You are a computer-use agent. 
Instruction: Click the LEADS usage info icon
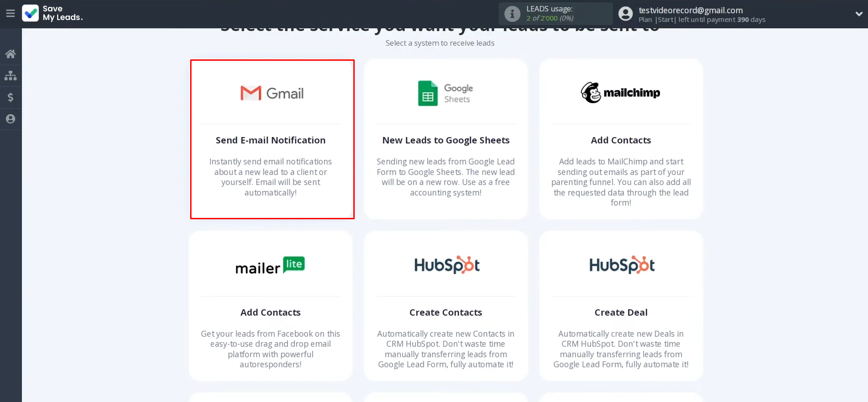point(512,14)
